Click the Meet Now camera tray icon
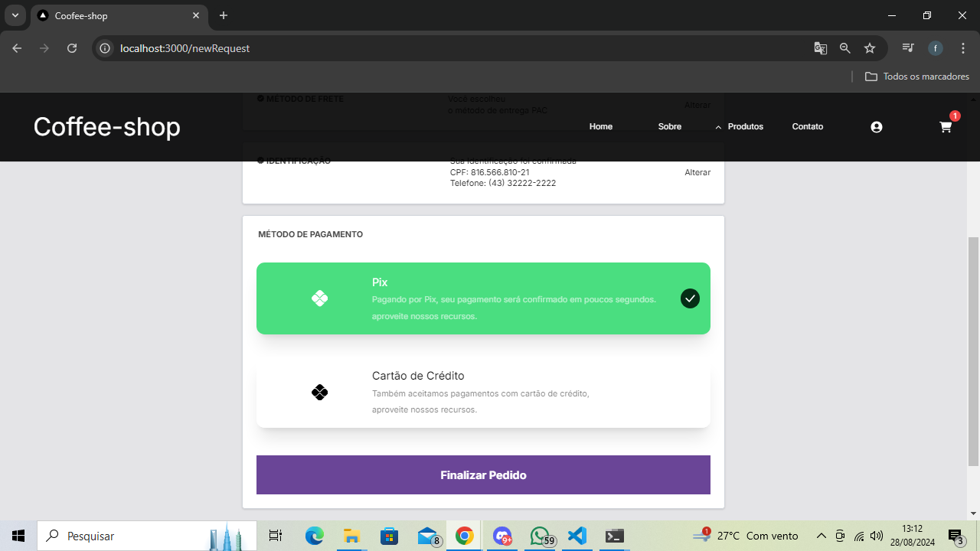980x551 pixels. pyautogui.click(x=841, y=536)
